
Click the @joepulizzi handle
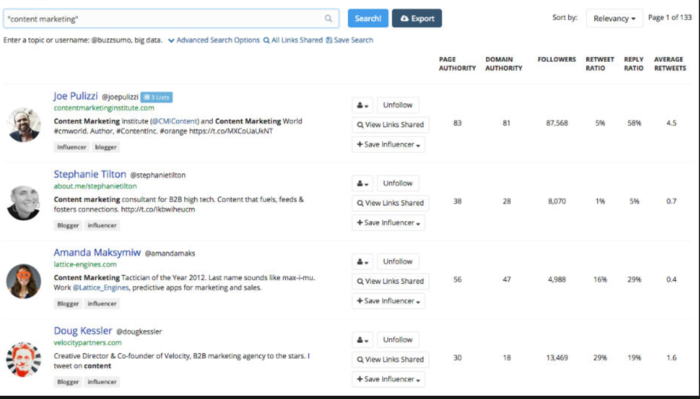point(120,97)
